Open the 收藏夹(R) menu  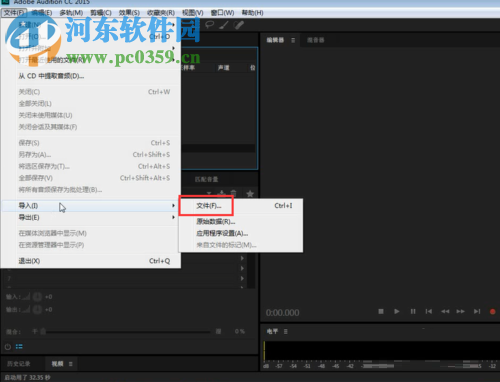[161, 13]
